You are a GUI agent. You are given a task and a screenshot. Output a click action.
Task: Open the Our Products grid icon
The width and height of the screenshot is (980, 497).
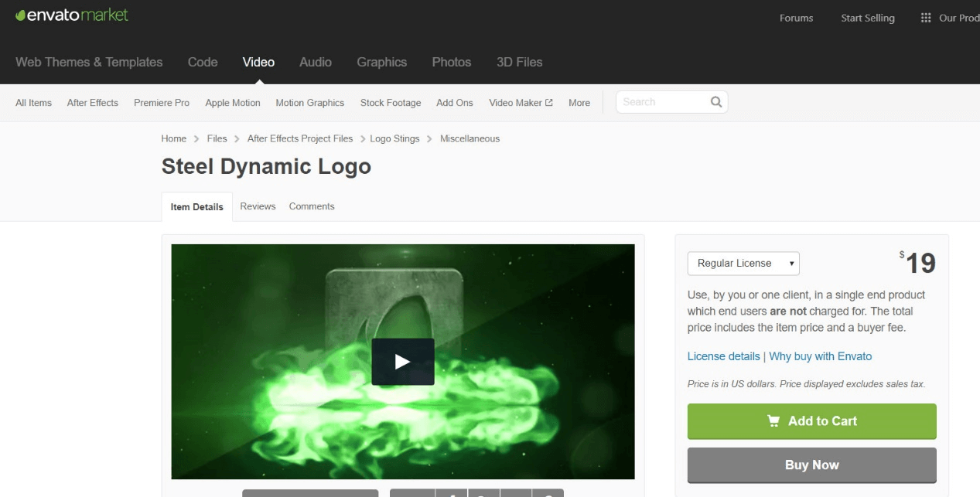click(925, 18)
